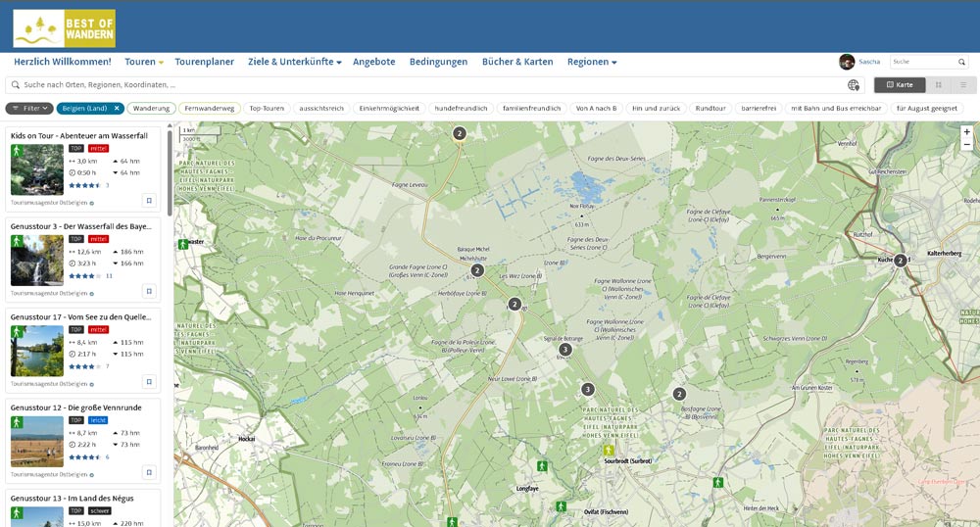Screen dimensions: 980x527
Task: Bookmark Genusstour 12 - Die große Vennrunde
Action: [x=149, y=472]
